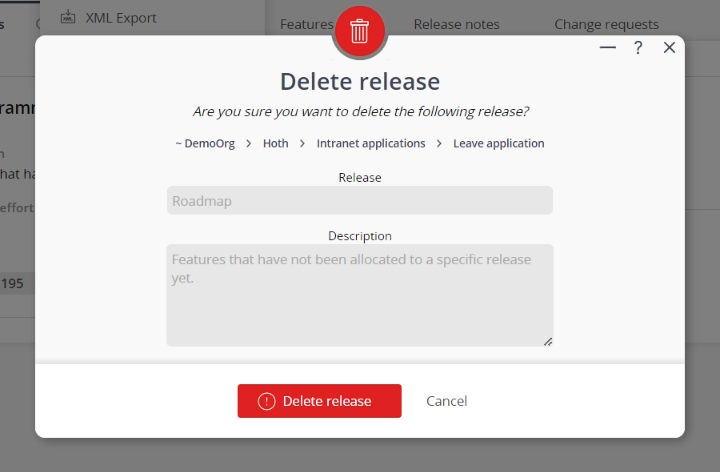Open the dialog help question mark
The width and height of the screenshot is (720, 472).
click(638, 47)
